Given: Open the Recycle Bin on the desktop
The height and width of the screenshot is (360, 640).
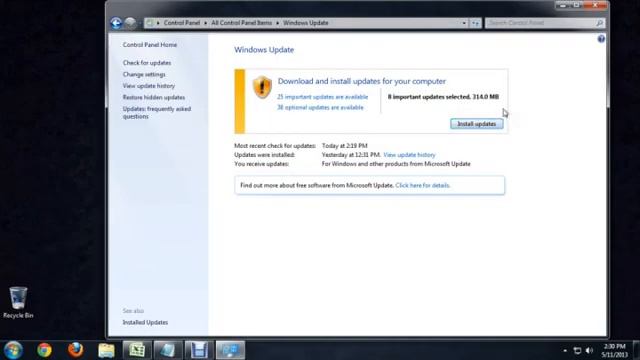Looking at the screenshot, I should point(18,302).
